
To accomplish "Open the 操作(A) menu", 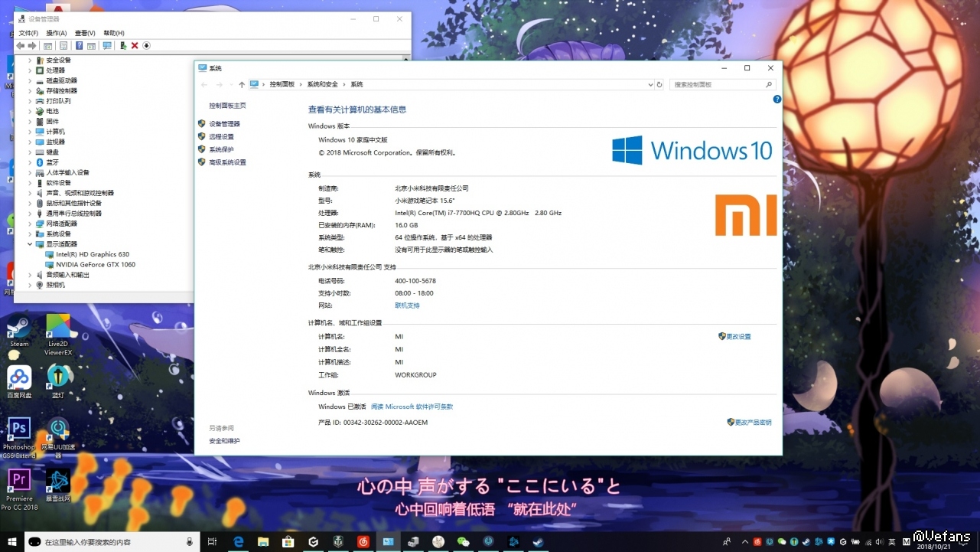I will click(x=57, y=33).
